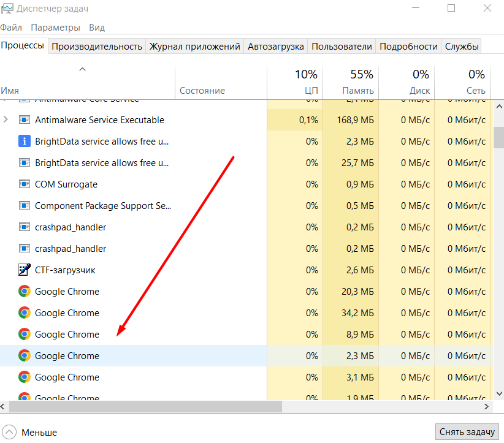
Task: Open the Автозагрузка tab
Action: [275, 47]
